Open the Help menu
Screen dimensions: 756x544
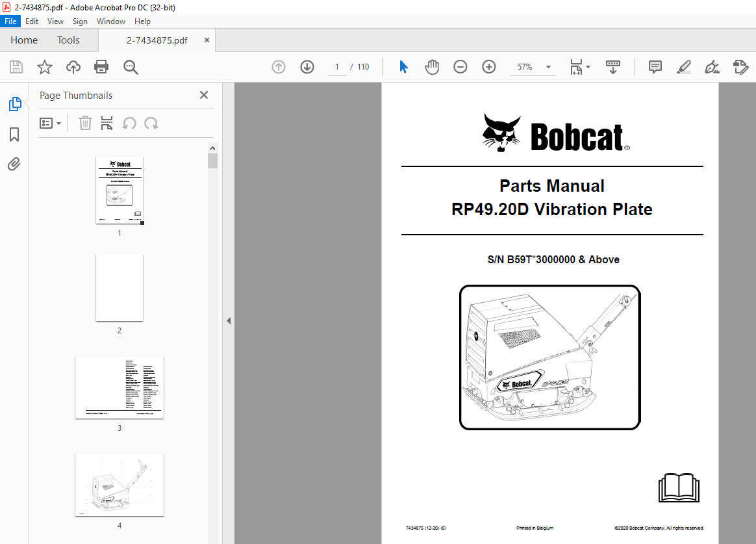[142, 21]
